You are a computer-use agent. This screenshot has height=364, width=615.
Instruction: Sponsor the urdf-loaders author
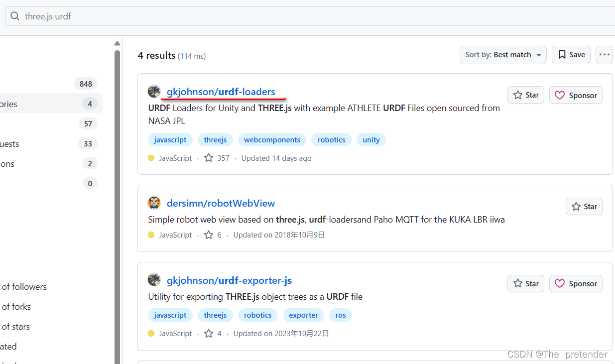576,95
